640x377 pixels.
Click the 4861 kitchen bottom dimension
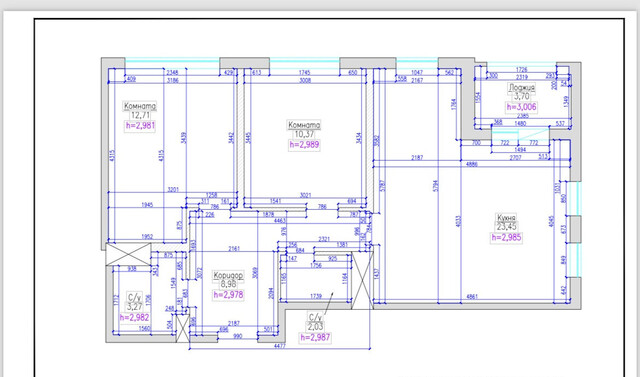472,297
